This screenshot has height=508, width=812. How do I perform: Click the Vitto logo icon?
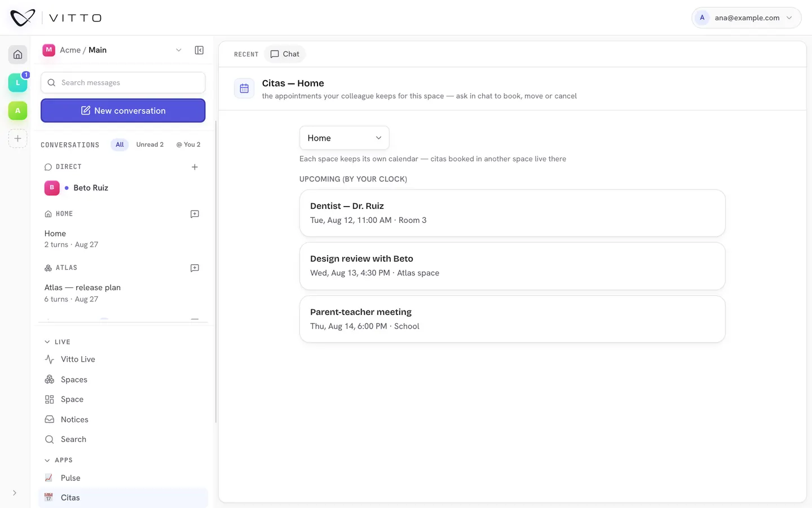23,17
